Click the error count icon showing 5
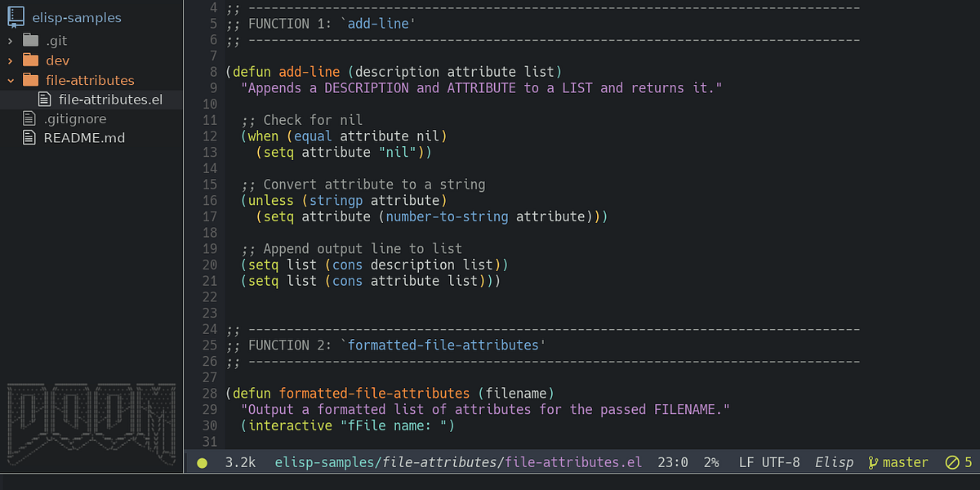This screenshot has height=490, width=980. [x=953, y=462]
